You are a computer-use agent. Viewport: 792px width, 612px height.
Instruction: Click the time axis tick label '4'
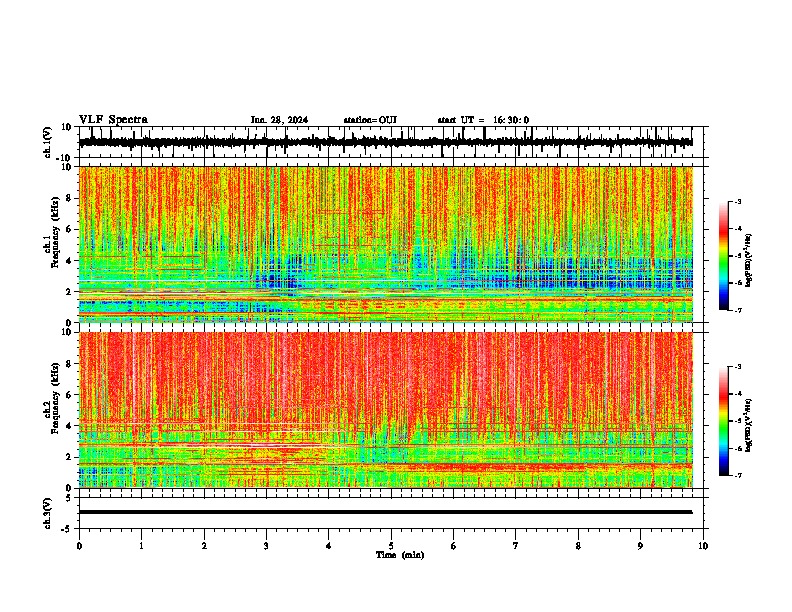coord(328,546)
